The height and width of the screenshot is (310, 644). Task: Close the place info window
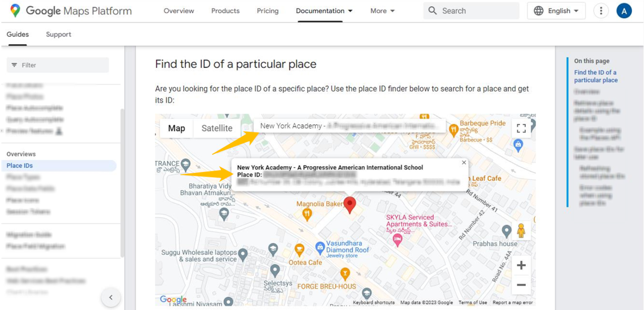coord(464,163)
